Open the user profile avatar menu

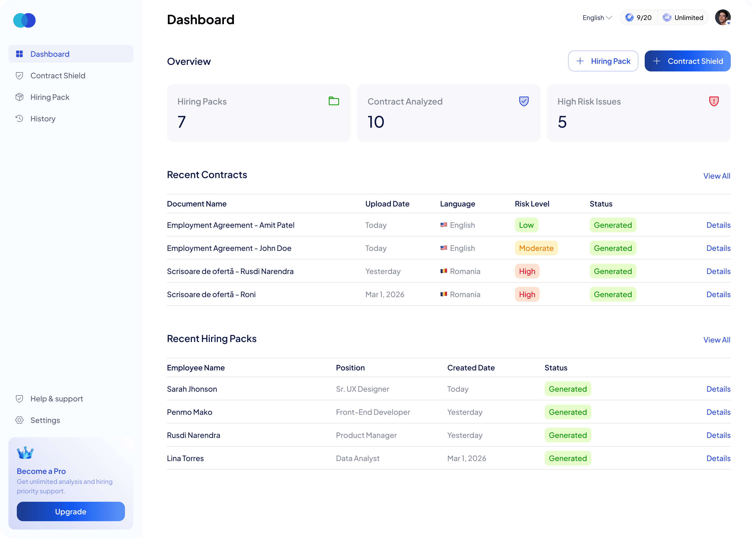pos(723,17)
